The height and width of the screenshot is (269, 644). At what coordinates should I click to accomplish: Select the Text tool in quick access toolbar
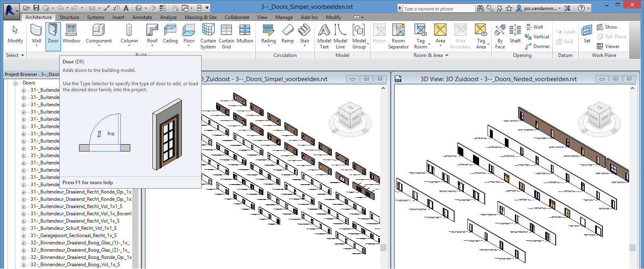point(126,8)
